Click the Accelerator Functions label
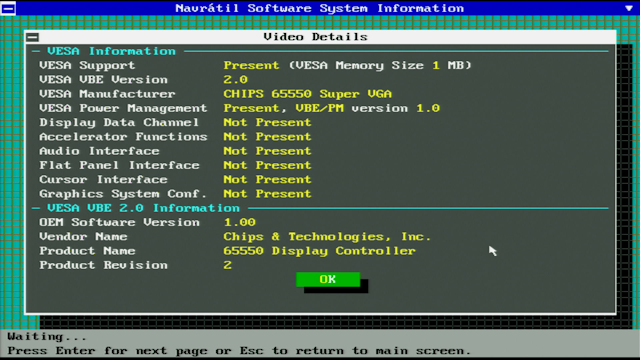This screenshot has height=360, width=640. [x=123, y=137]
